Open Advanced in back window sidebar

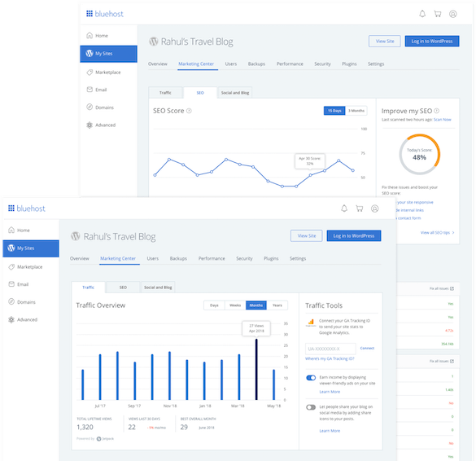(x=101, y=125)
